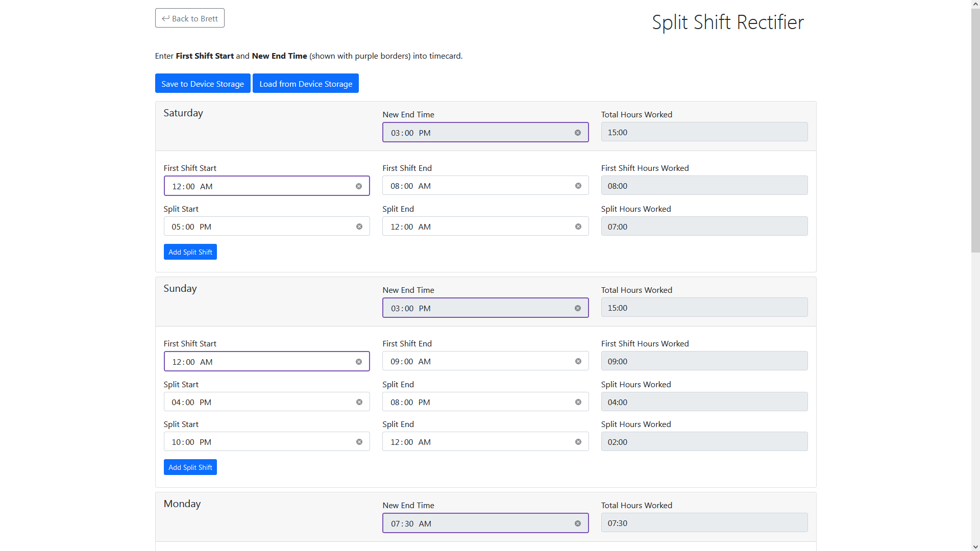This screenshot has height=551, width=980.
Task: Select Saturday's Split Hours Worked 07:00
Action: (704, 227)
